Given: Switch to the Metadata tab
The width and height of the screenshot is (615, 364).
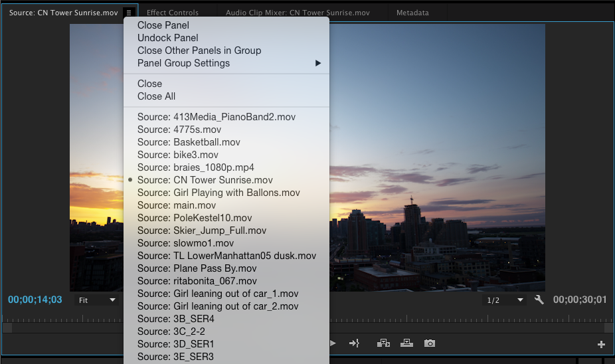Looking at the screenshot, I should (x=412, y=13).
